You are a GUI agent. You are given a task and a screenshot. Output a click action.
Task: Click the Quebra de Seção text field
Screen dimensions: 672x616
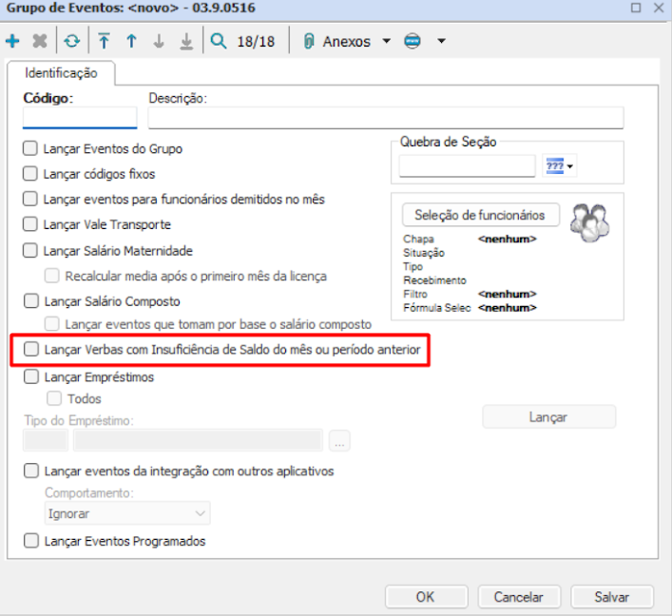pyautogui.click(x=467, y=166)
